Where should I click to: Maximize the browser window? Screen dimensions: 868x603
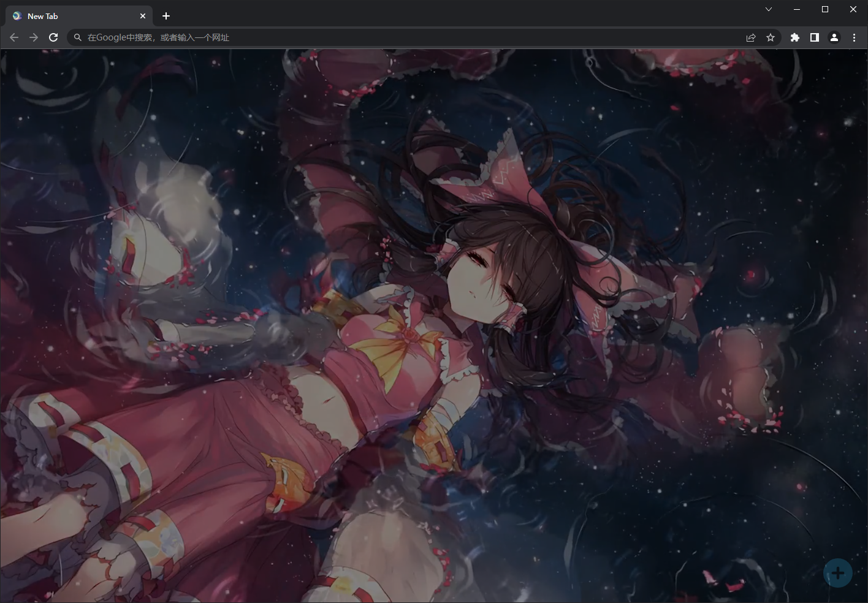pyautogui.click(x=825, y=9)
